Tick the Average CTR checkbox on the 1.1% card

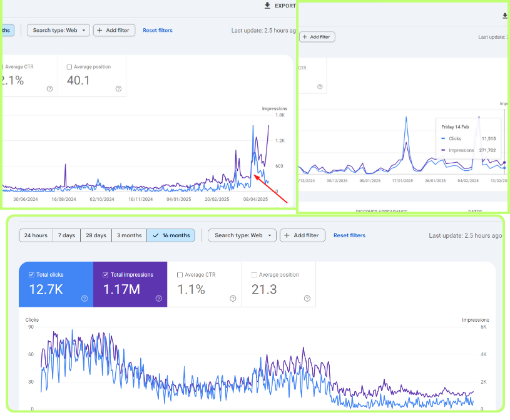[x=180, y=275]
